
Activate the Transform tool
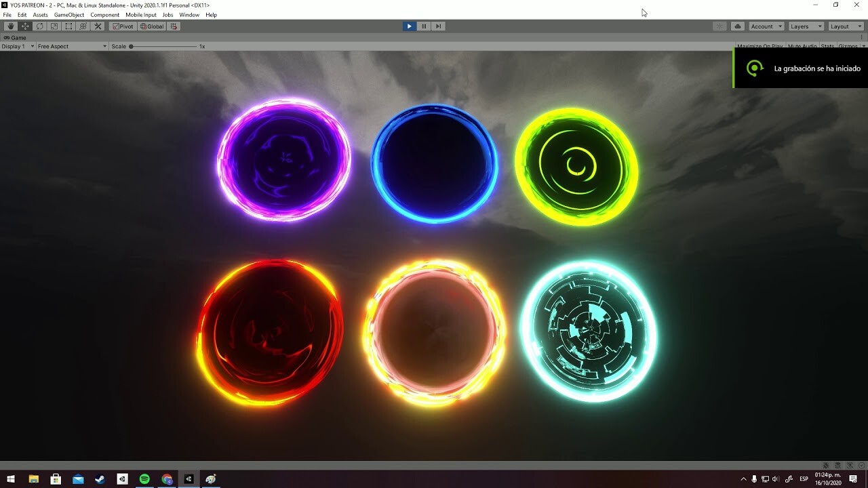(83, 26)
